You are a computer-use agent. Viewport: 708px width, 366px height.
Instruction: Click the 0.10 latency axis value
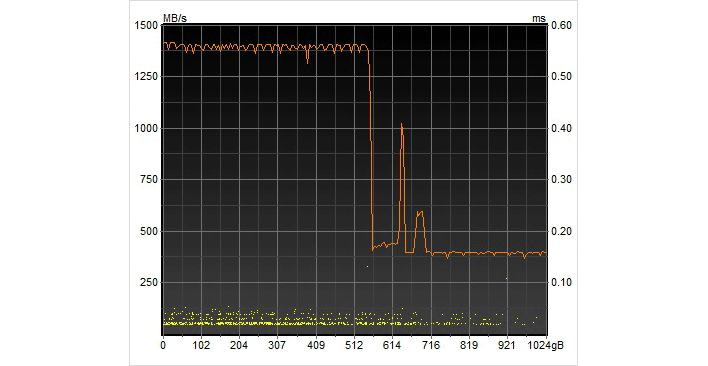(561, 283)
